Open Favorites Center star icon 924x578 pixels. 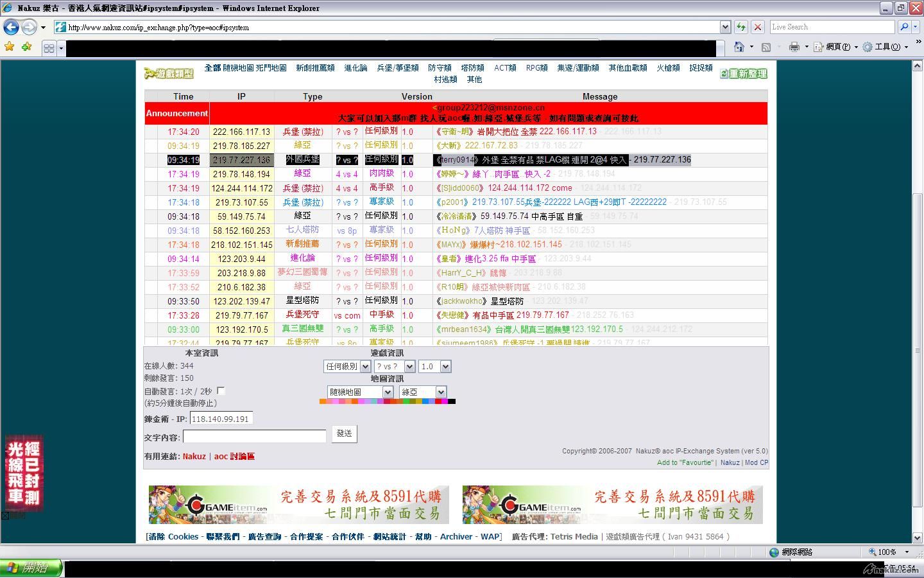[x=9, y=47]
